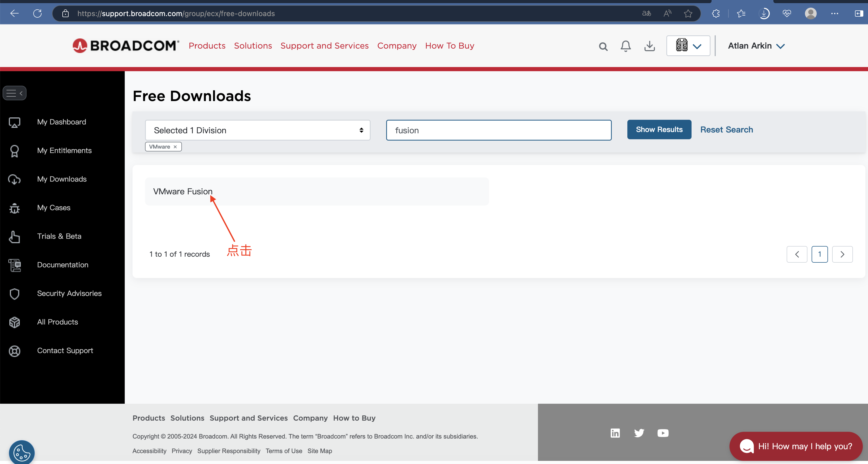
Task: Go back with the browser back arrow
Action: pos(15,14)
